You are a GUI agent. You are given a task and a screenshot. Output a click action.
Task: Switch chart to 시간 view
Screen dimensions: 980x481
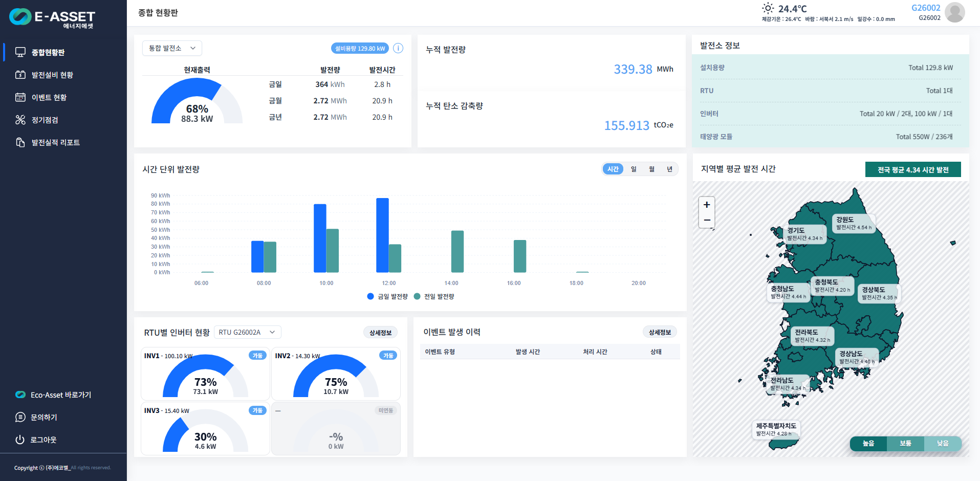pos(613,169)
